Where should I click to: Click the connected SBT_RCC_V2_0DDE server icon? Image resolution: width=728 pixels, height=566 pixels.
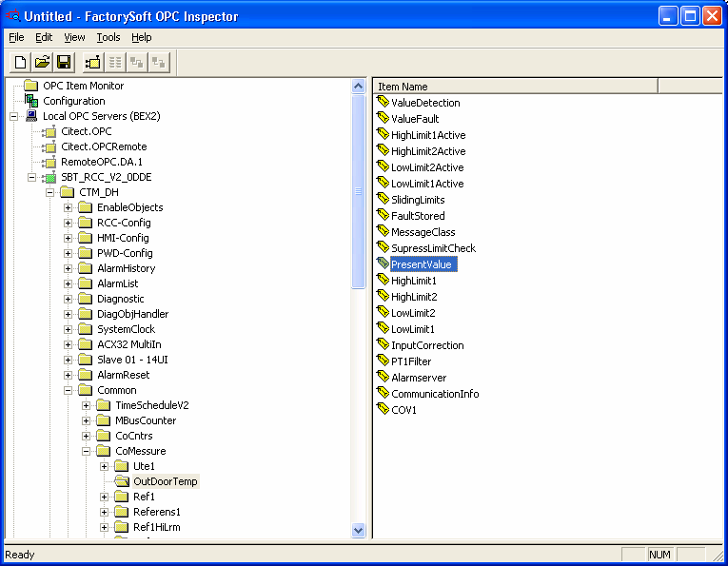click(x=49, y=177)
